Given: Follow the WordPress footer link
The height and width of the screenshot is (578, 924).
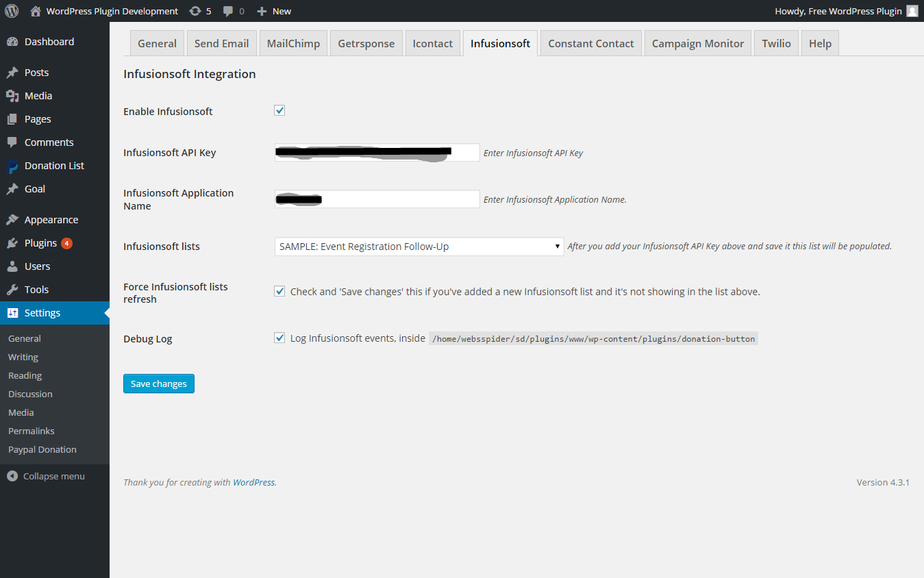Looking at the screenshot, I should point(254,482).
